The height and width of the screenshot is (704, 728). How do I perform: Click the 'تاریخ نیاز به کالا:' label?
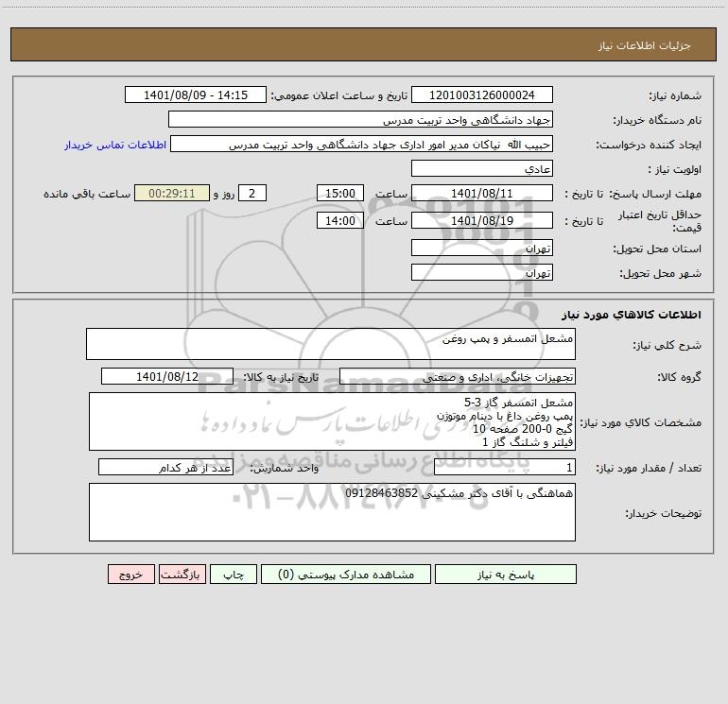pos(282,377)
